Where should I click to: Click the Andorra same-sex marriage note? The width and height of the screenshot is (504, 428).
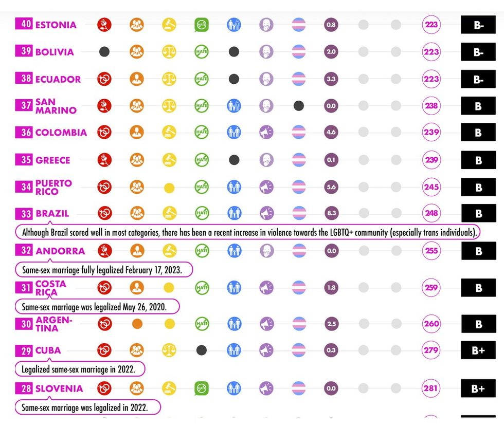click(x=105, y=269)
